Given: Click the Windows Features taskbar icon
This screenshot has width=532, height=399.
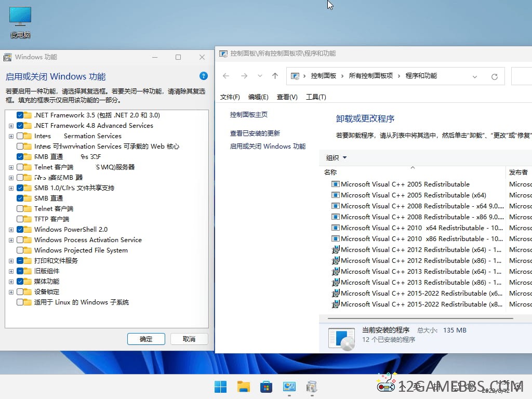Looking at the screenshot, I should tap(312, 387).
